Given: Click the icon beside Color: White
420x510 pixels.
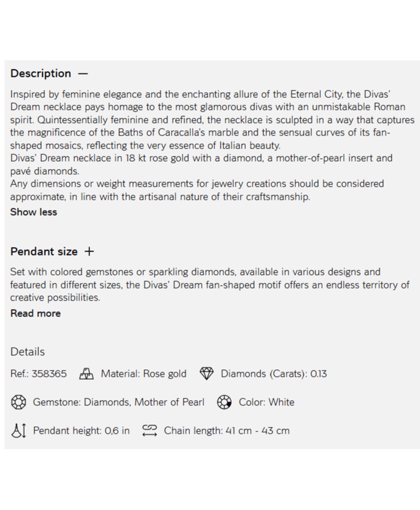Looking at the screenshot, I should (x=224, y=402).
